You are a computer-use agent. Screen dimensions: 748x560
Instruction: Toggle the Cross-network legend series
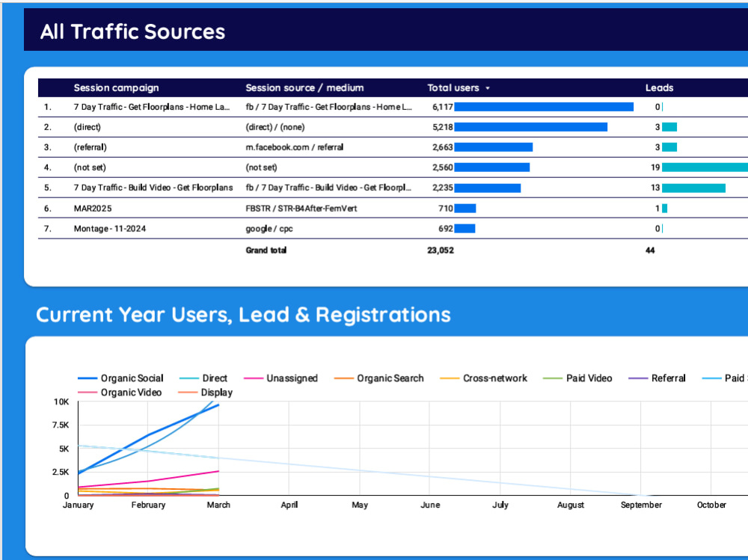tap(483, 378)
